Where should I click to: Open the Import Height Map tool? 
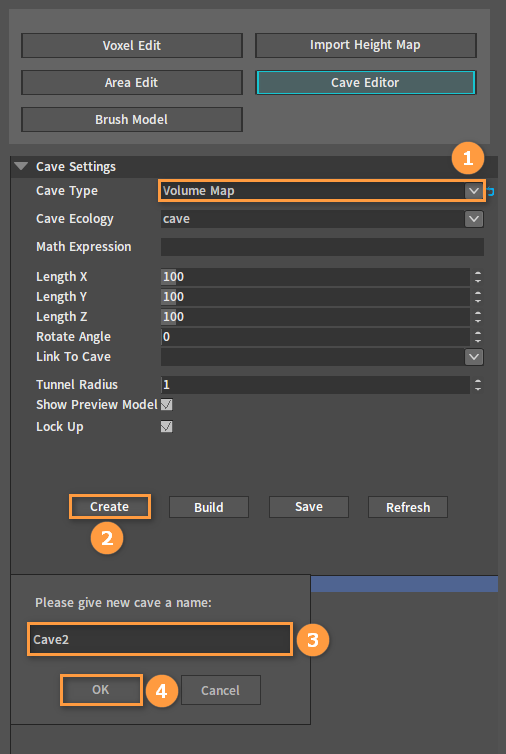tap(366, 45)
